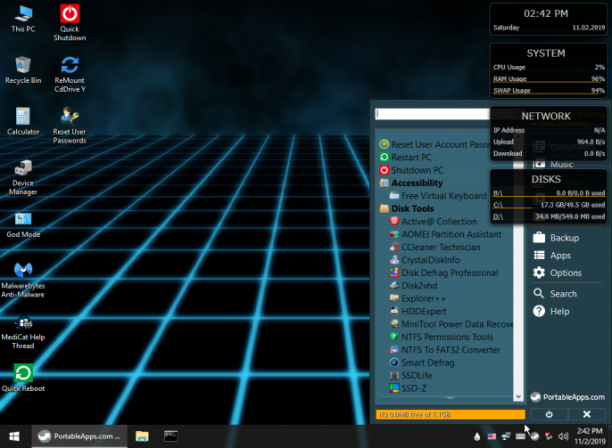Screen dimensions: 612x448
Task: Open This PC desktop icon
Action: pos(23,19)
